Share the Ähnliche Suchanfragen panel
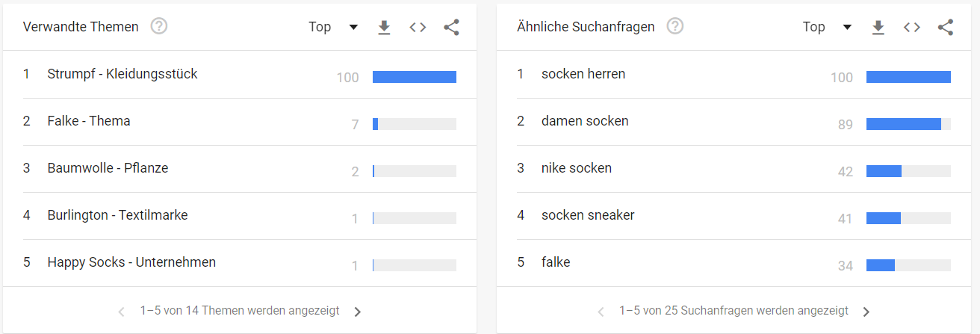 [x=946, y=28]
